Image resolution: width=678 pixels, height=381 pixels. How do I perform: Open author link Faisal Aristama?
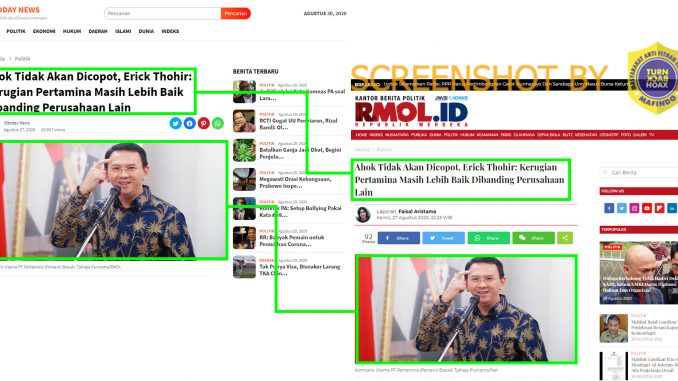(417, 211)
